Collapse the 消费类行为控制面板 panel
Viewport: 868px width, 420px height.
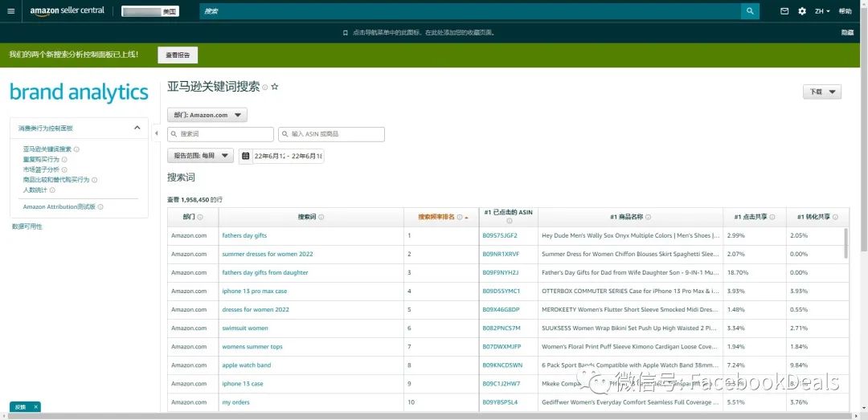137,128
